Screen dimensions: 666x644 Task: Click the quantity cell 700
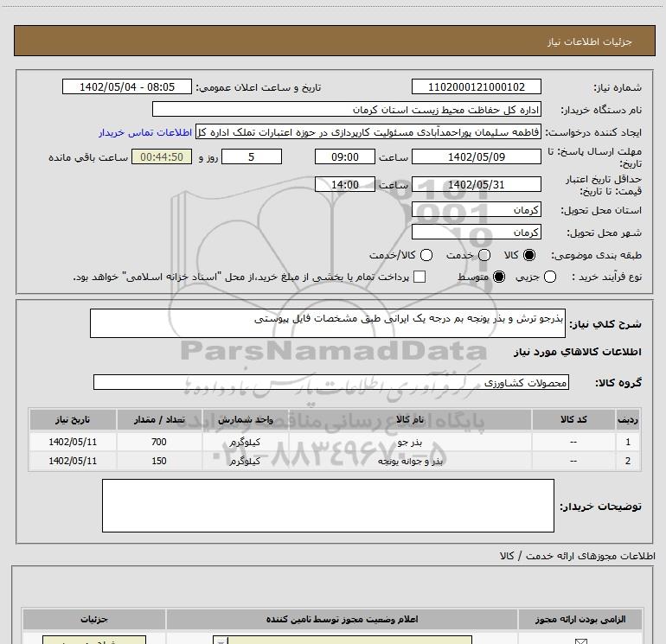pyautogui.click(x=159, y=442)
